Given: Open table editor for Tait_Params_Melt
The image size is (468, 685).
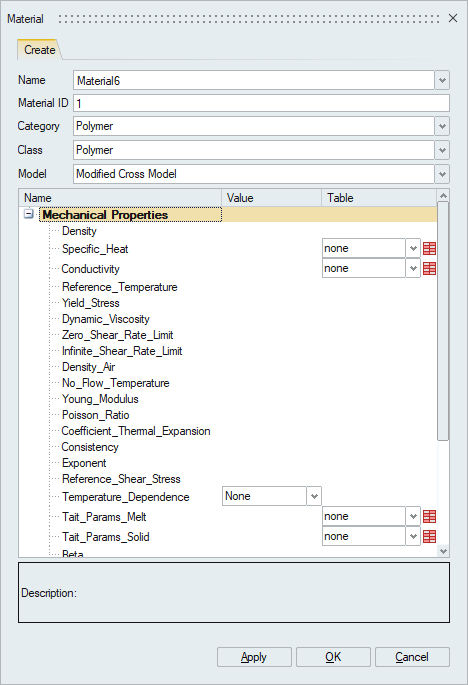Looking at the screenshot, I should [430, 516].
